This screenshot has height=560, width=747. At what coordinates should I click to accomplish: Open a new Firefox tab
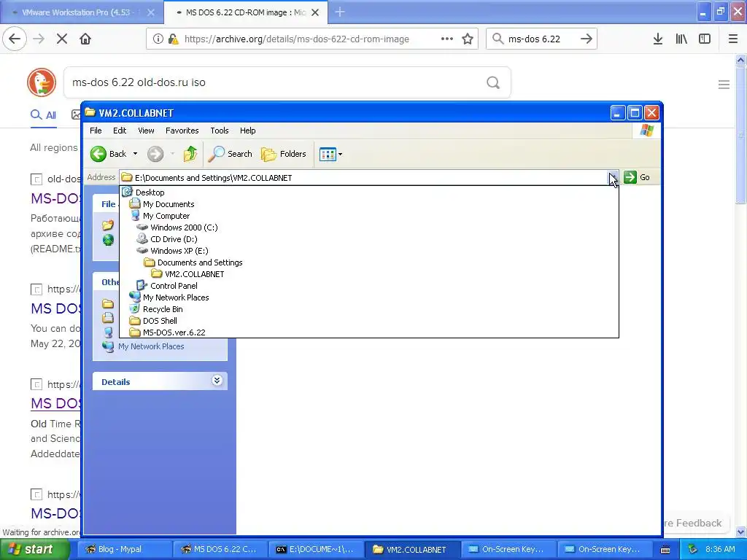pyautogui.click(x=340, y=12)
